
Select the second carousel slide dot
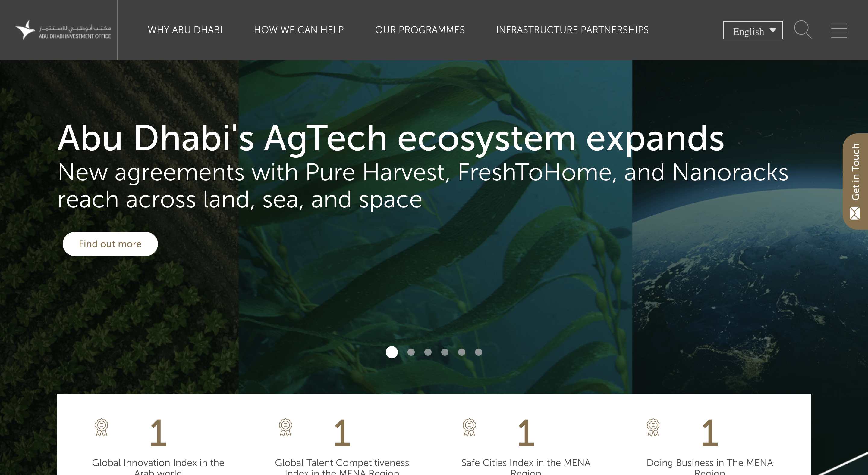click(411, 352)
